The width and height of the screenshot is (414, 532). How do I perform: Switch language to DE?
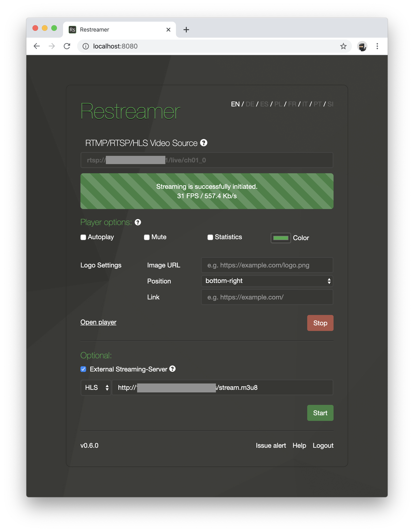(250, 104)
